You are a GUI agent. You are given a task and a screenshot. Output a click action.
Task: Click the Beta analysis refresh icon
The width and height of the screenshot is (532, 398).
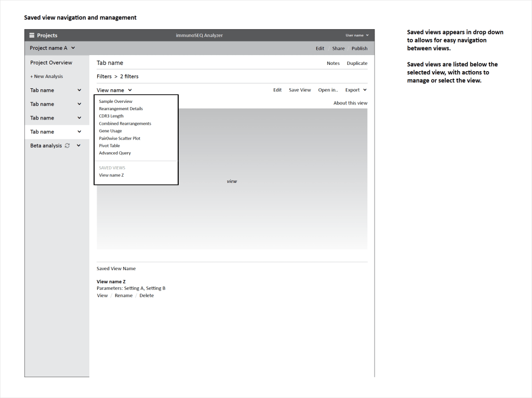click(67, 145)
